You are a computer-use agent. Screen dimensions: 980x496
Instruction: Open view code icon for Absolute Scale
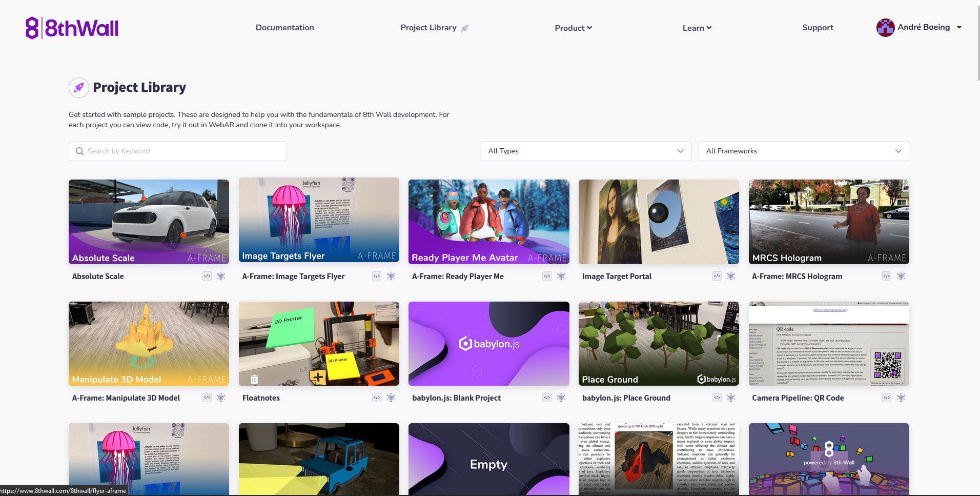tap(207, 276)
